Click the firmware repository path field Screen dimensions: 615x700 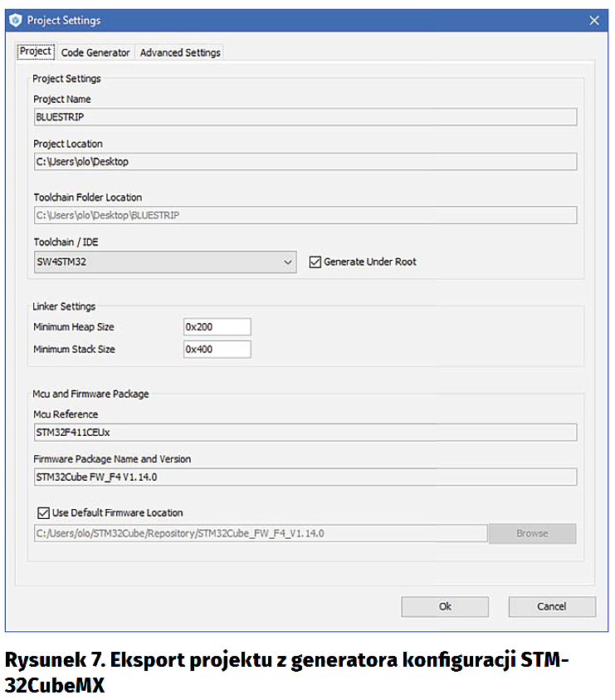click(x=260, y=533)
